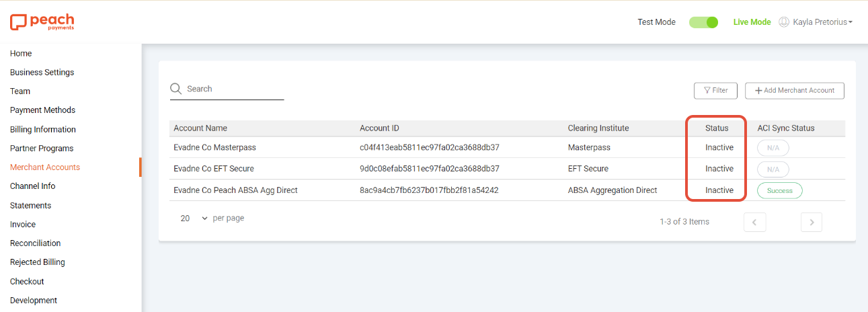Screen dimensions: 868x312
Task: Click the Add Merchant Account button
Action: coord(795,90)
